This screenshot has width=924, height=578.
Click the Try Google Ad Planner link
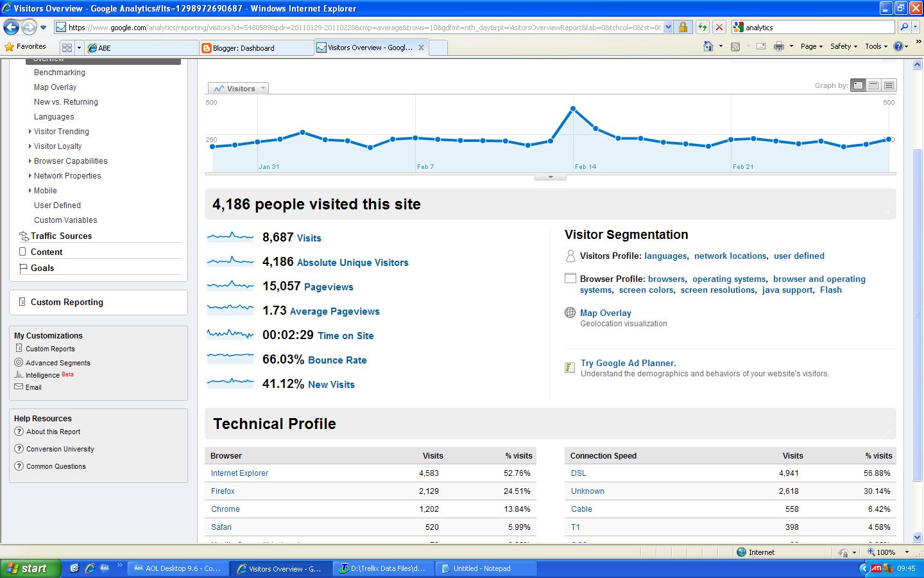click(628, 363)
